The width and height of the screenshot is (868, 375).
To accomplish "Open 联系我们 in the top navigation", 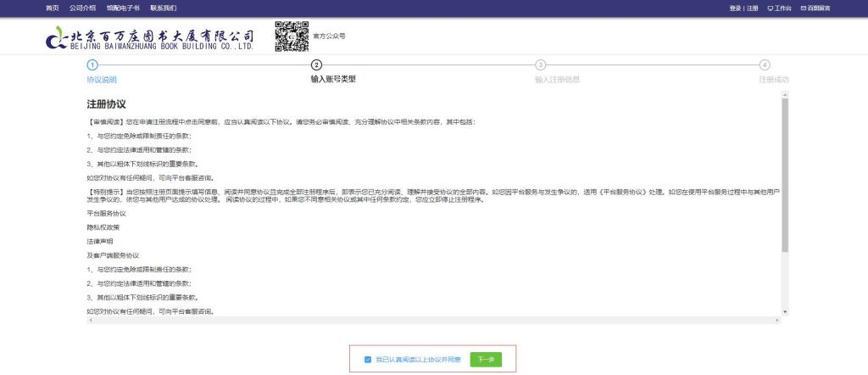I will (x=163, y=8).
